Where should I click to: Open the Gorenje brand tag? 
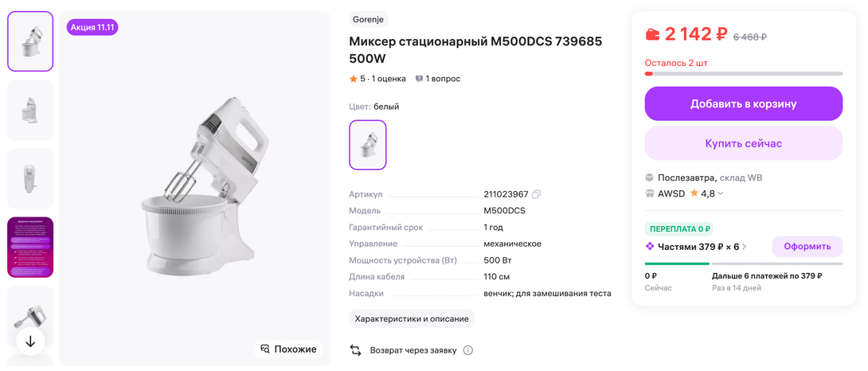[369, 20]
